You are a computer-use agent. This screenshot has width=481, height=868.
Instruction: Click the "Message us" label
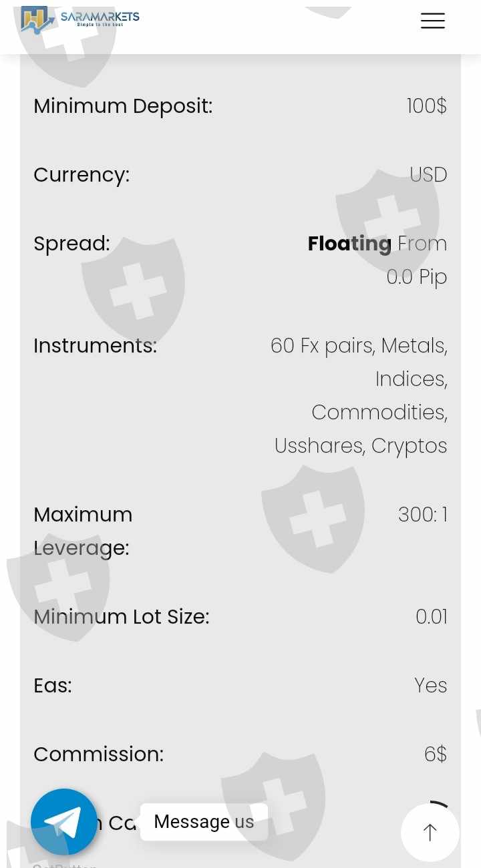click(x=204, y=821)
